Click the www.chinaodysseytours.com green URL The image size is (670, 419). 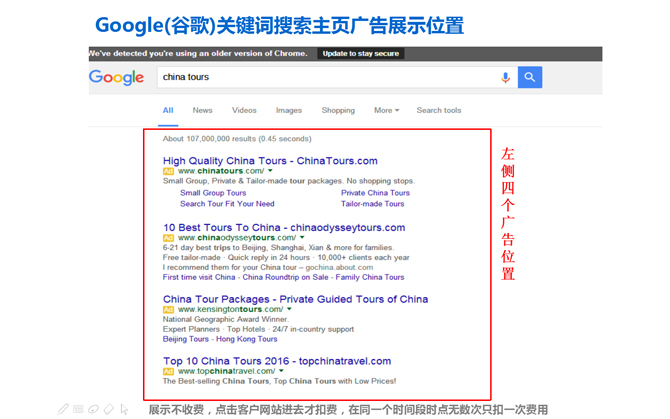tap(237, 238)
